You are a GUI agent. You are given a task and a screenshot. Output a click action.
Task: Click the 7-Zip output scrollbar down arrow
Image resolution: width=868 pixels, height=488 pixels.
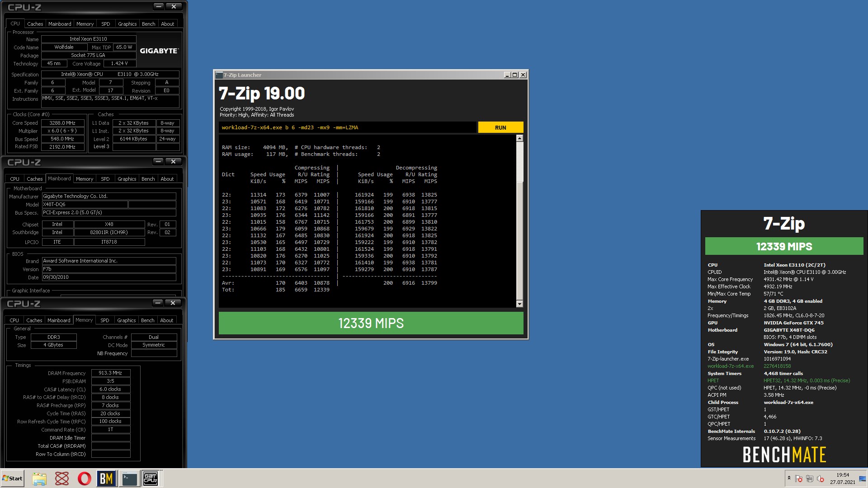[519, 304]
